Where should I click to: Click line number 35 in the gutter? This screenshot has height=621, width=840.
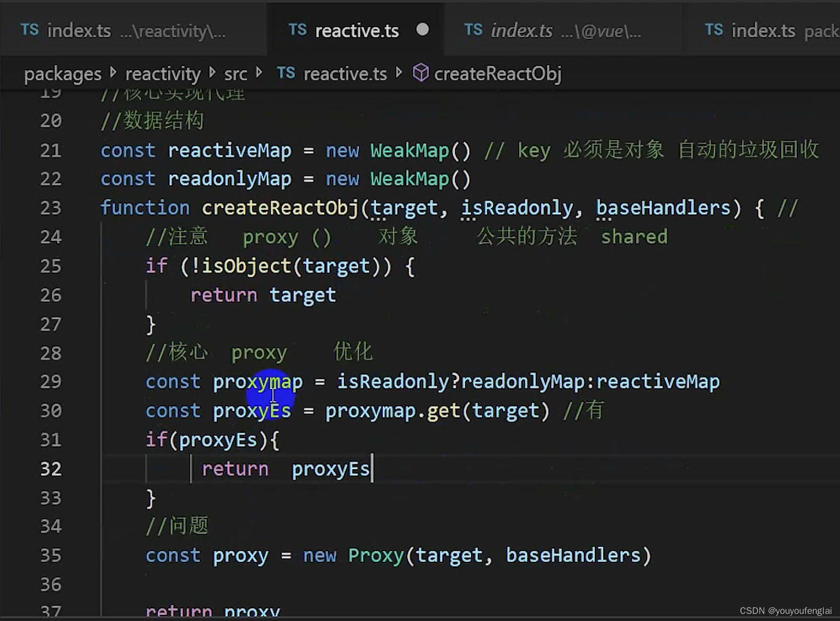click(x=51, y=556)
